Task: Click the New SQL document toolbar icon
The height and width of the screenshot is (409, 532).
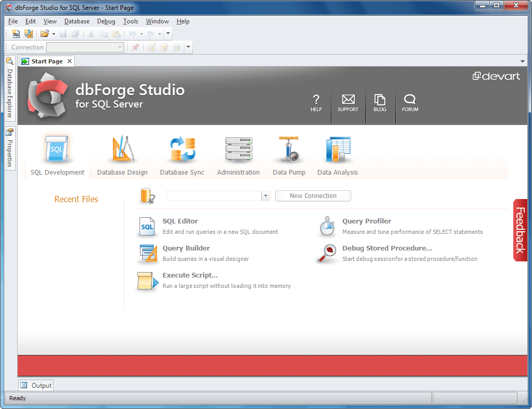Action: (16, 34)
